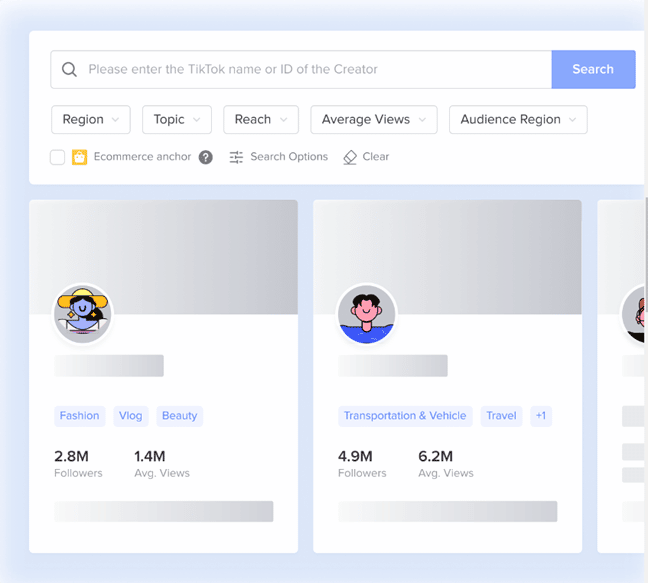Click the 4.9M Followers value

pyautogui.click(x=355, y=457)
